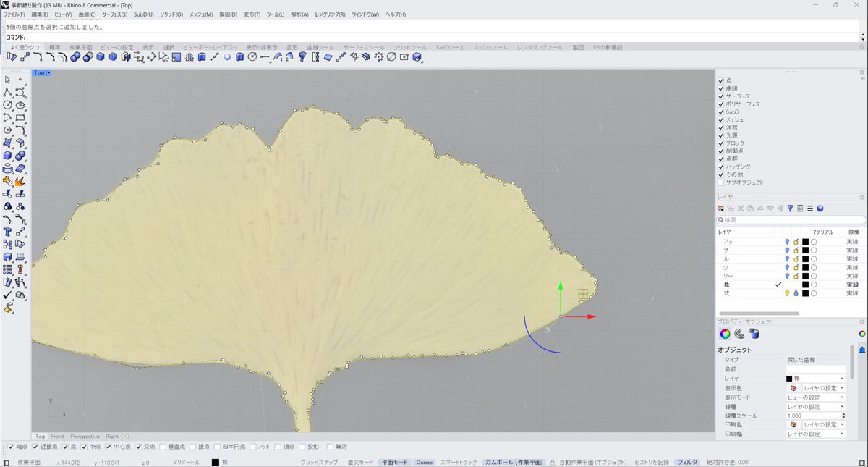Click new layer icon in layer panel
This screenshot has height=467, width=868.
point(722,209)
